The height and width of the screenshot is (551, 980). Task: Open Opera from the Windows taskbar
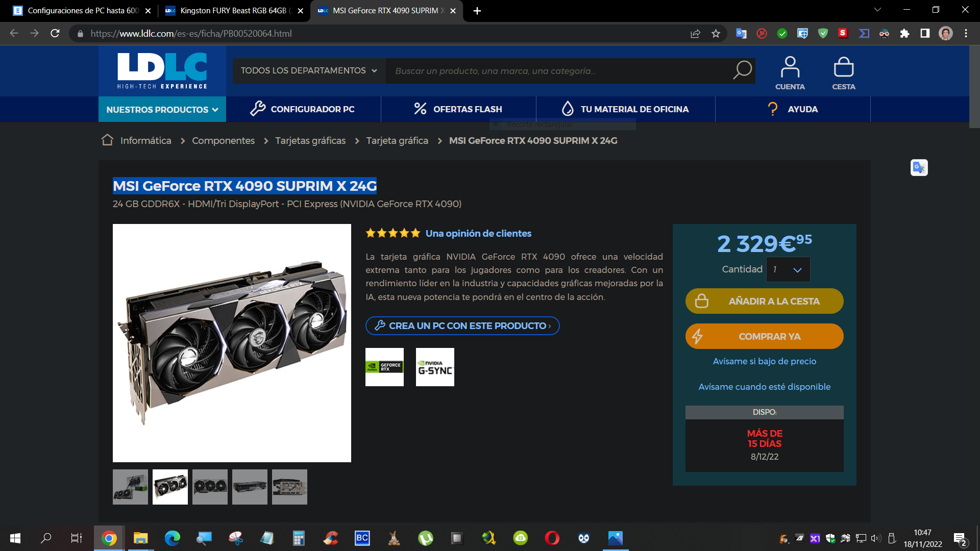point(552,538)
